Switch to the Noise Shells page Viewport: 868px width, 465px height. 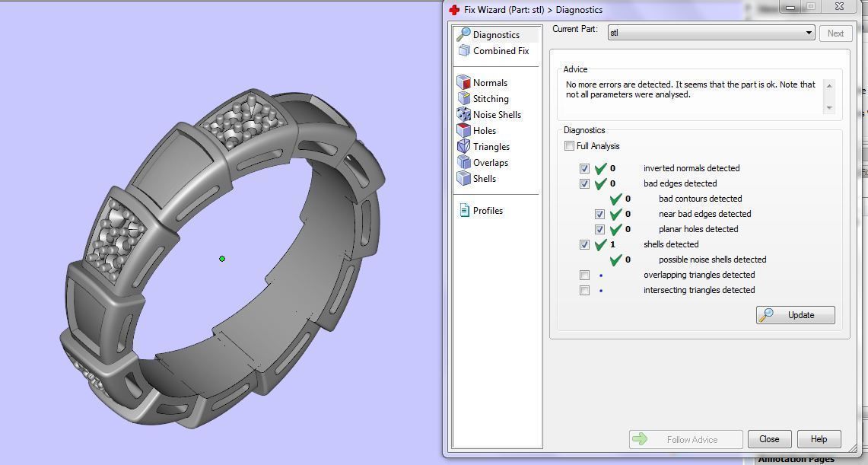[497, 115]
